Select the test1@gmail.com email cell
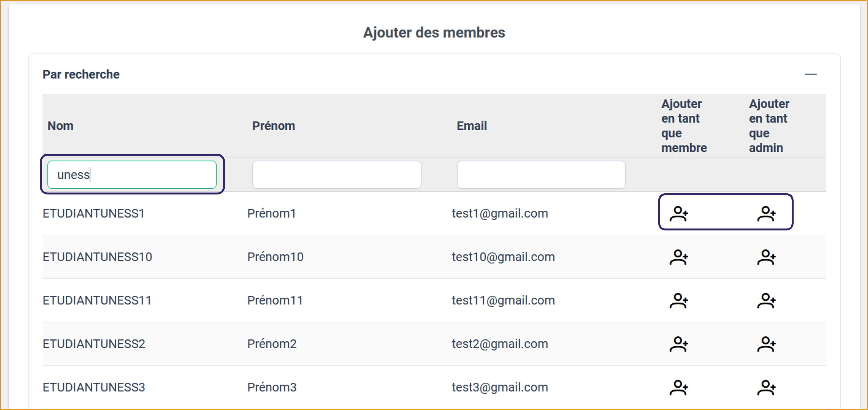 click(500, 213)
